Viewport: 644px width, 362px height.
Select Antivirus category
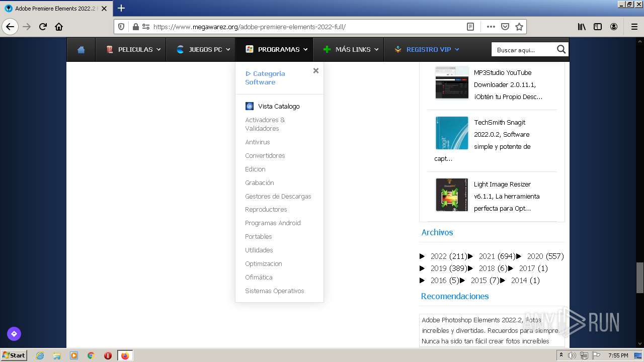pos(258,142)
